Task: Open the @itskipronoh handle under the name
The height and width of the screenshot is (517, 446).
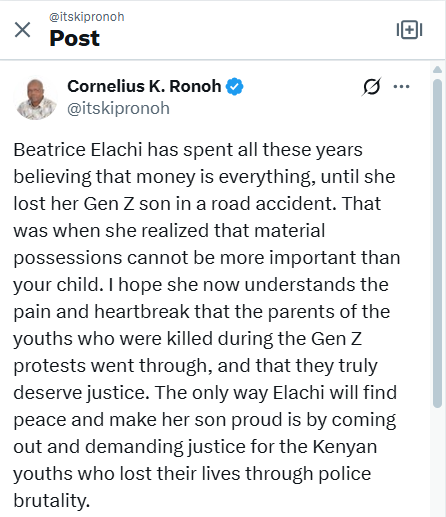Action: coord(119,109)
